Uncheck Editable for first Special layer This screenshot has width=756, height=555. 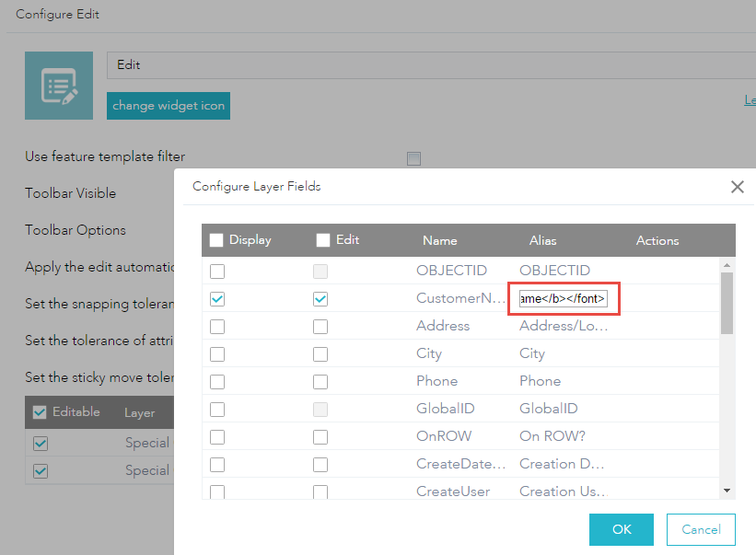tap(41, 444)
